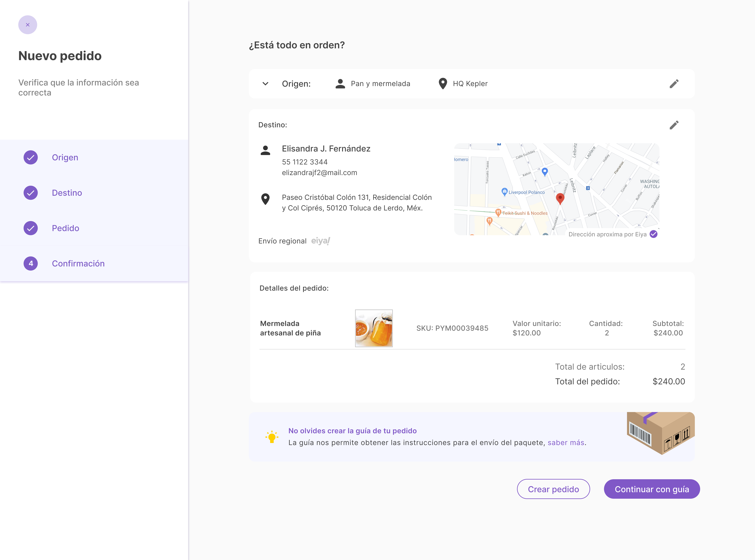Click the address pin icon in Destino

coord(265,199)
